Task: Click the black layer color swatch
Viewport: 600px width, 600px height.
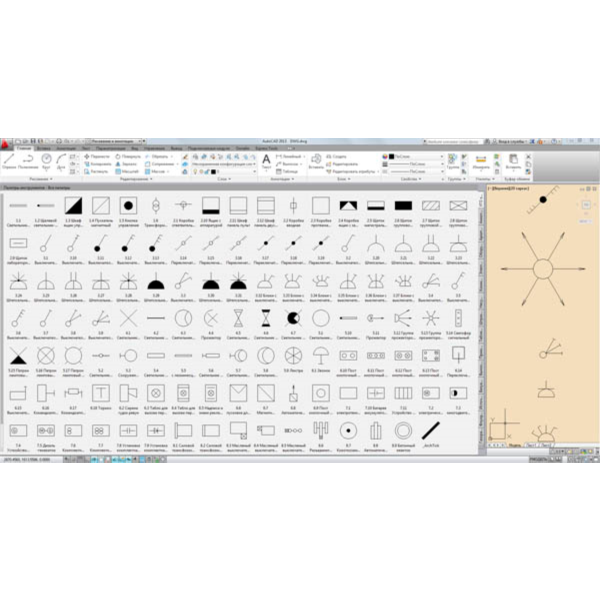Action: tap(214, 172)
